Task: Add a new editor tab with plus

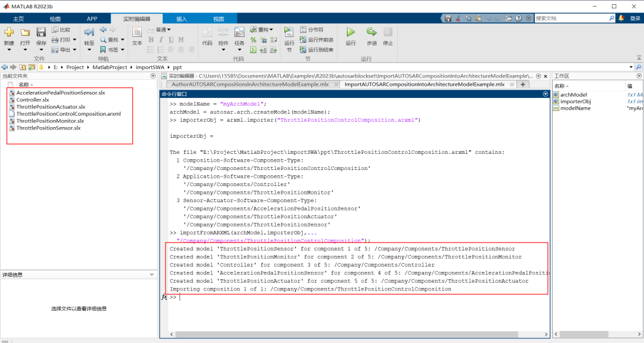Action: 523,85
